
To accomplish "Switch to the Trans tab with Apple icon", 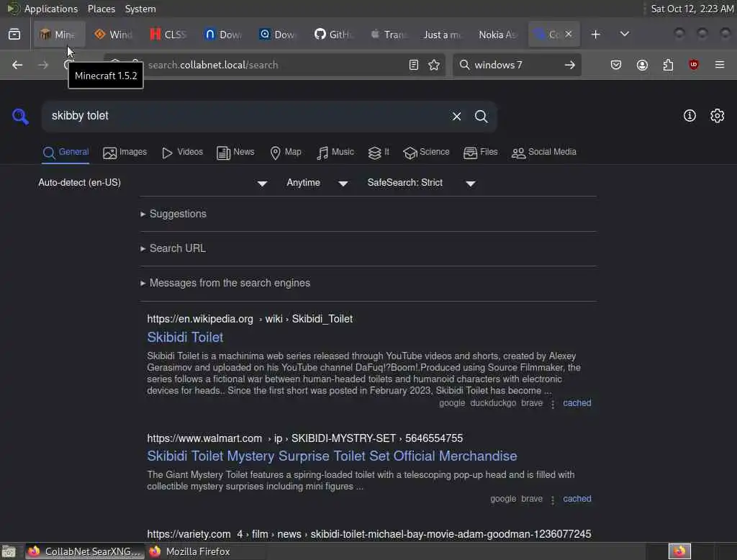I will (388, 35).
